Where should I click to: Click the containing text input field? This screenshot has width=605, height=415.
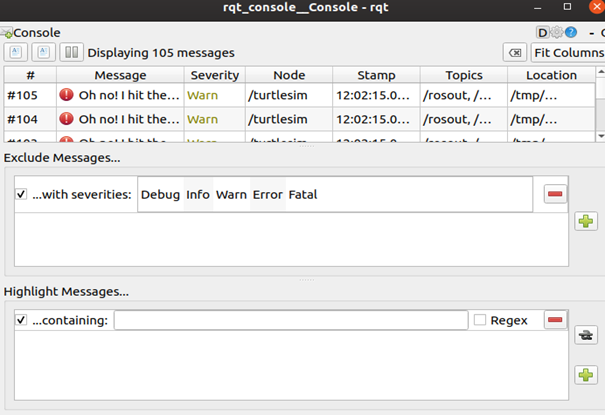coord(290,320)
